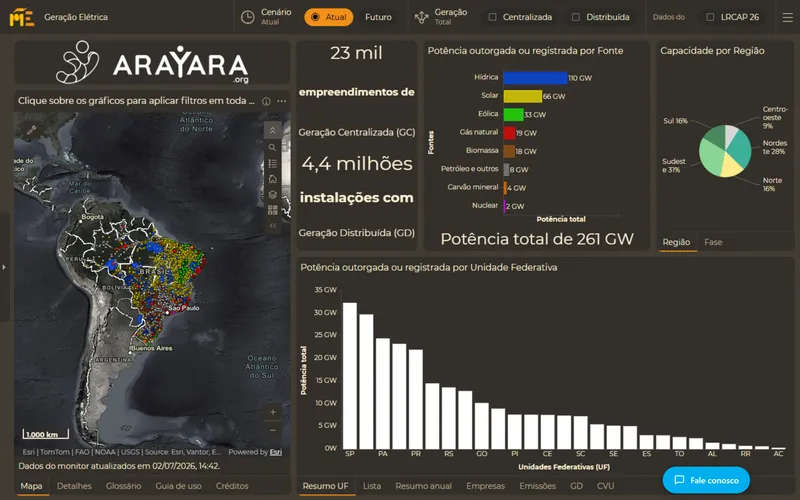Select the Resumo UF tab
This screenshot has width=800, height=500.
point(325,486)
